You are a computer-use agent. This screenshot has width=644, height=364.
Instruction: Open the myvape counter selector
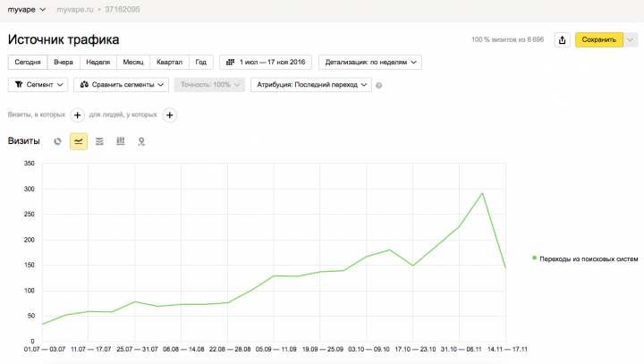point(27,10)
